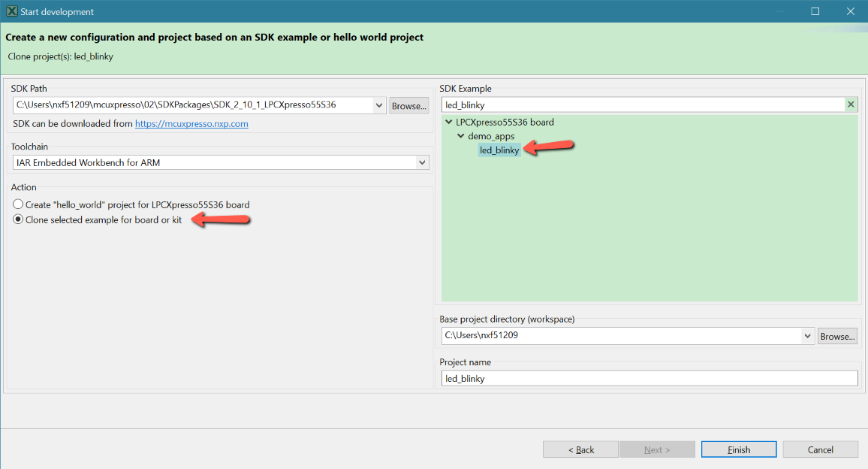Click the application icon in title bar
The height and width of the screenshot is (469, 868).
(11, 11)
